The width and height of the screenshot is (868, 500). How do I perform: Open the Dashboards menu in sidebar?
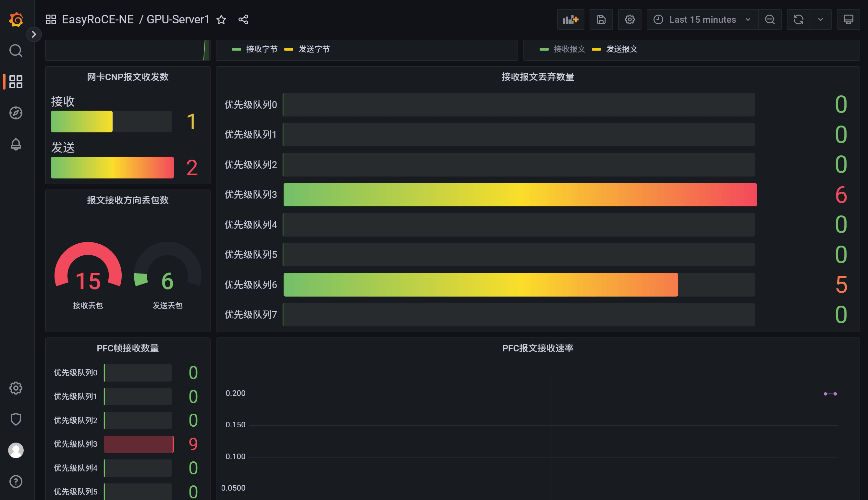16,82
